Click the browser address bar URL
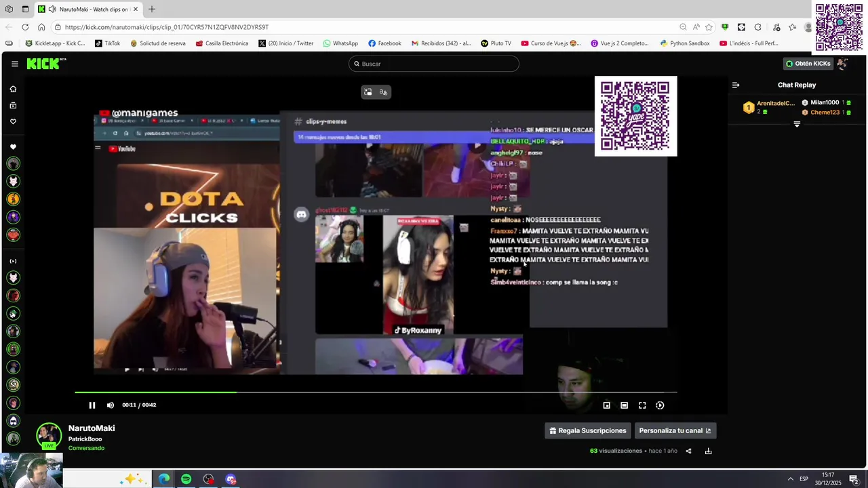The height and width of the screenshot is (488, 868). pos(167,27)
